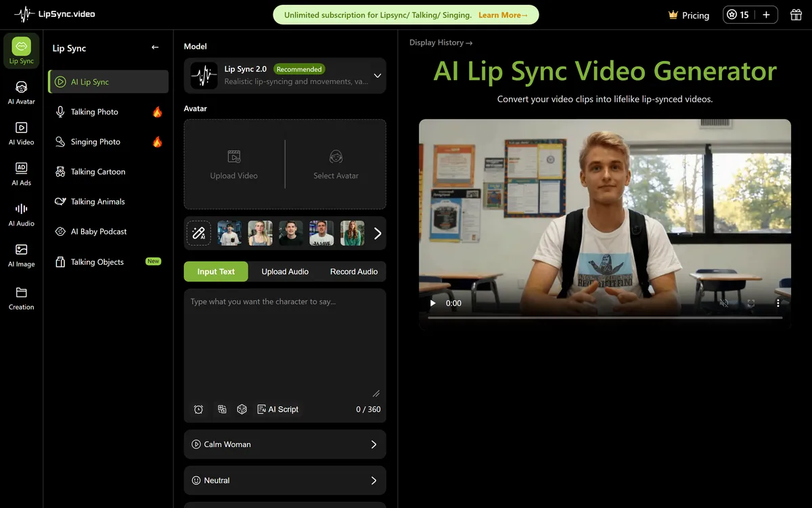Enter fullscreen on the preview video

tap(751, 303)
